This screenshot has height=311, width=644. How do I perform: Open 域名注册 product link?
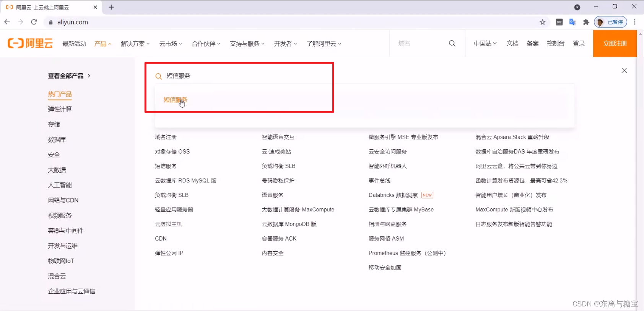[166, 137]
